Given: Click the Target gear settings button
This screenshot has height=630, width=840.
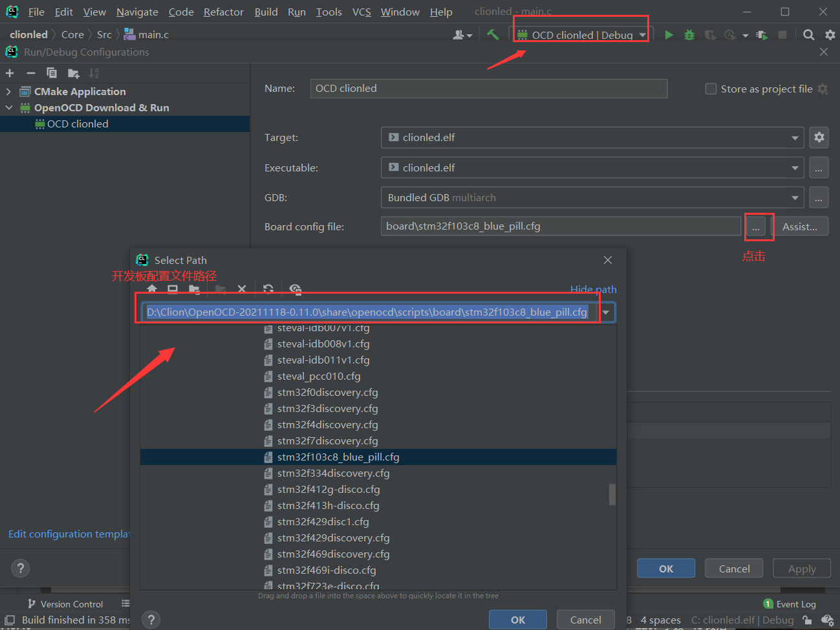Looking at the screenshot, I should pyautogui.click(x=819, y=137).
